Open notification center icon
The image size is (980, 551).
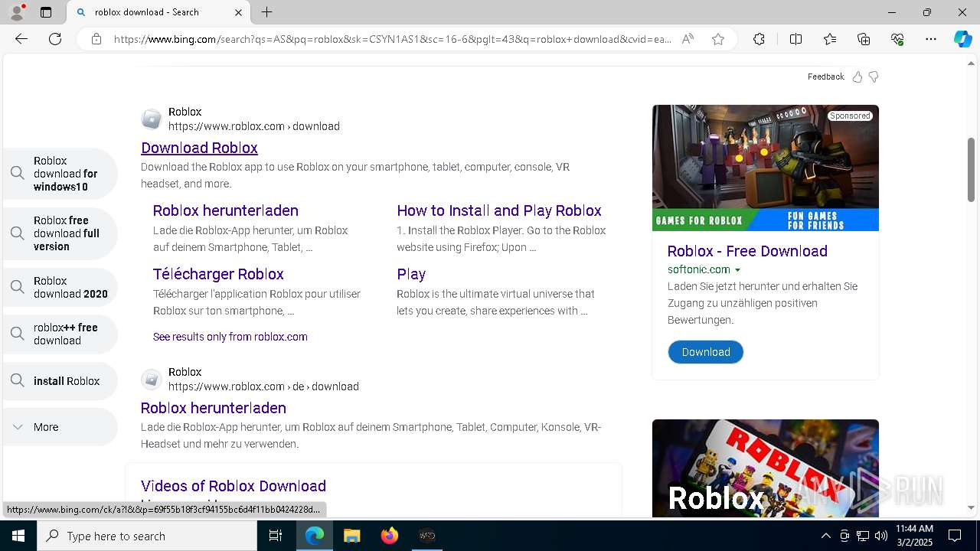[955, 536]
